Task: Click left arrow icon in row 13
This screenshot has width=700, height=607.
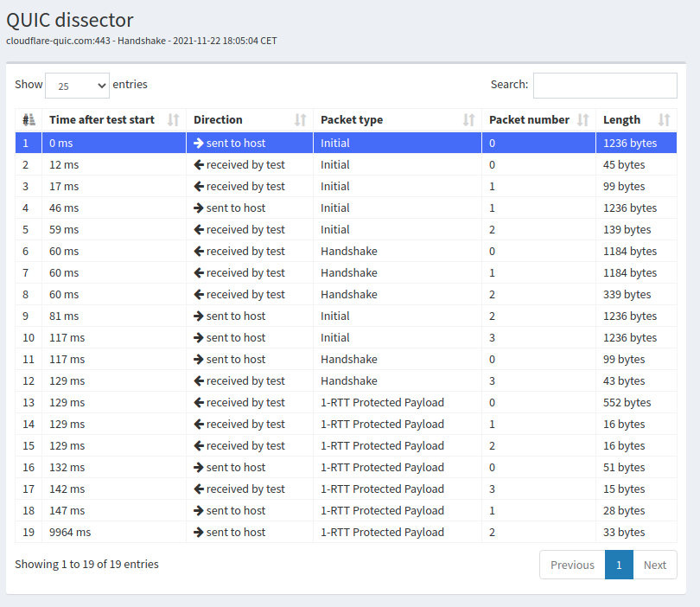Action: 199,402
